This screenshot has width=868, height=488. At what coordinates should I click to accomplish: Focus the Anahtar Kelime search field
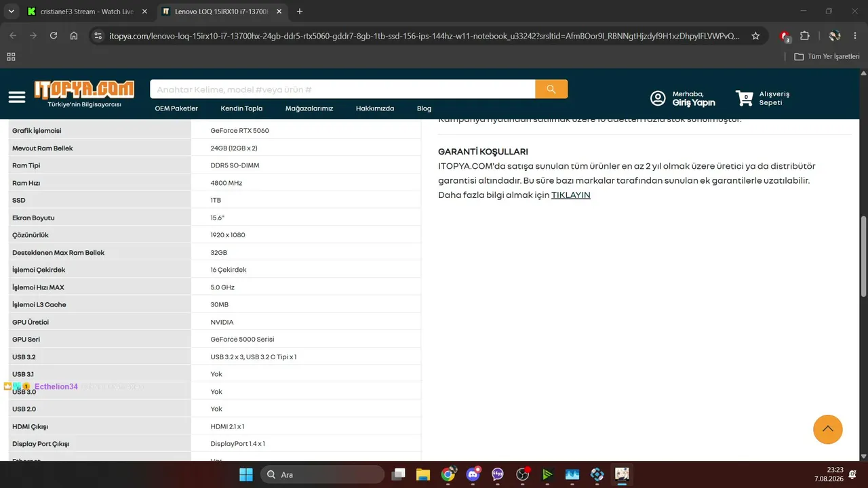pyautogui.click(x=342, y=89)
